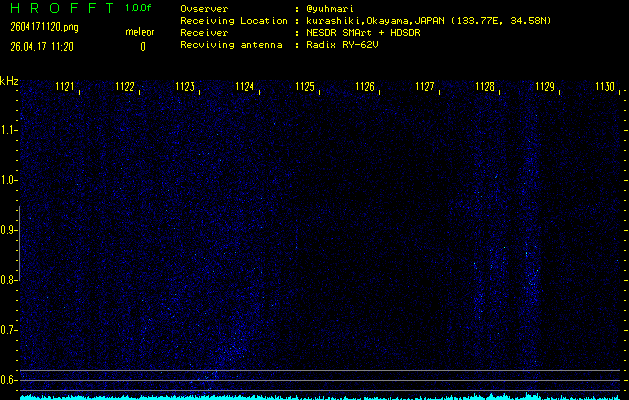Click the meteor count value 0
Screen dimensions: 629x400
pyautogui.click(x=143, y=47)
